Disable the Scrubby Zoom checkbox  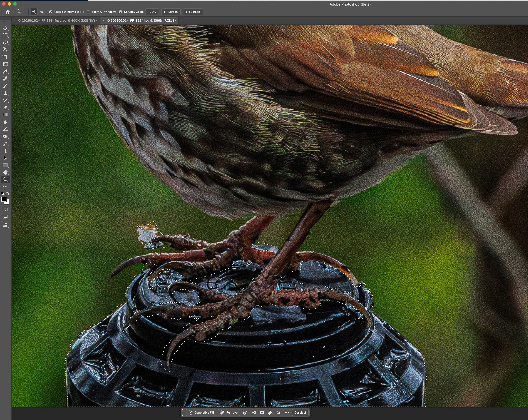click(121, 12)
